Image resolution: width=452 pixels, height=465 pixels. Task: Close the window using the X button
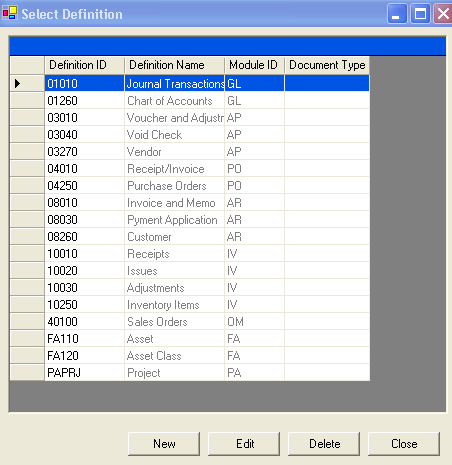(443, 14)
